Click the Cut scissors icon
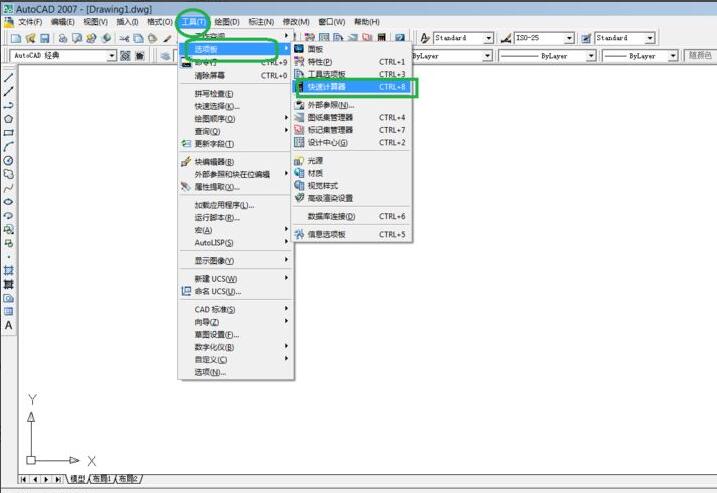 (x=124, y=38)
